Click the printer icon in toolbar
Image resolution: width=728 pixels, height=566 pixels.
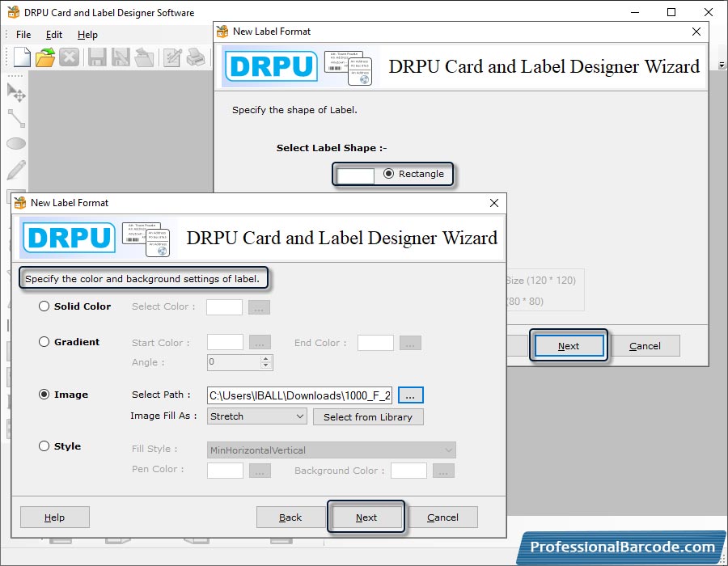tap(195, 57)
